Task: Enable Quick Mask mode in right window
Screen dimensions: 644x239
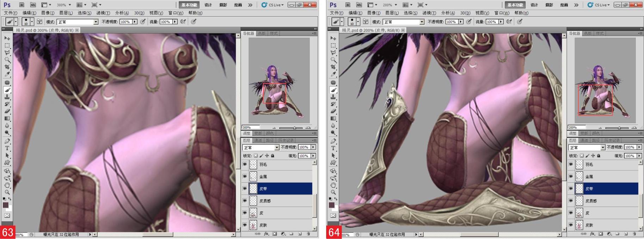Action: [x=333, y=215]
